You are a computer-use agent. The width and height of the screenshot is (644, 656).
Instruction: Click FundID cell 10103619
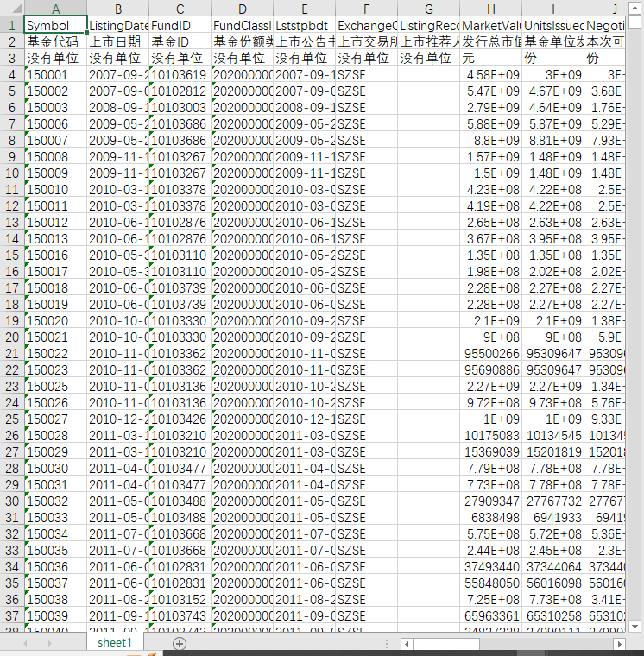pyautogui.click(x=180, y=75)
